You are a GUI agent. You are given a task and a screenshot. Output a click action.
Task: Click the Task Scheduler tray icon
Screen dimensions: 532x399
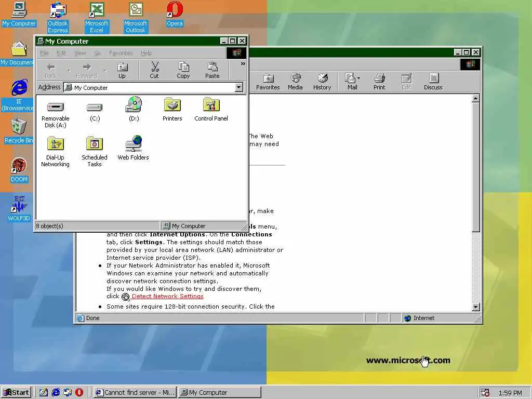point(485,393)
